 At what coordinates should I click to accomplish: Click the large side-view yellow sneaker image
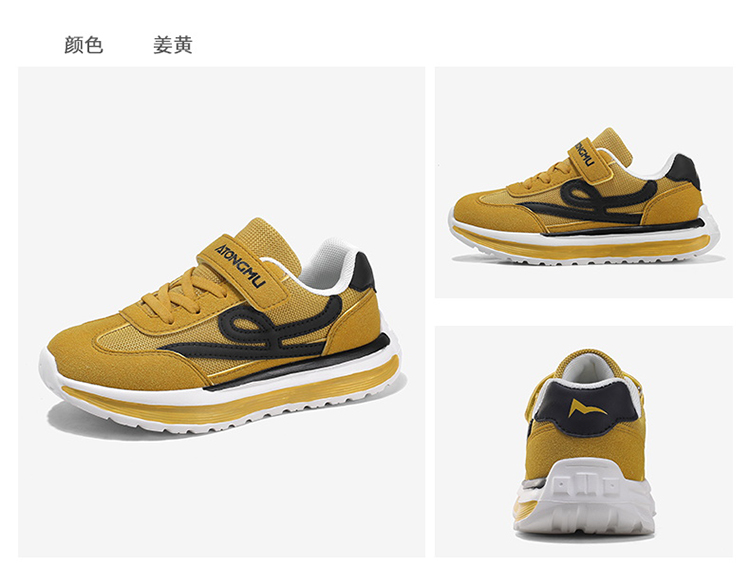(x=221, y=312)
